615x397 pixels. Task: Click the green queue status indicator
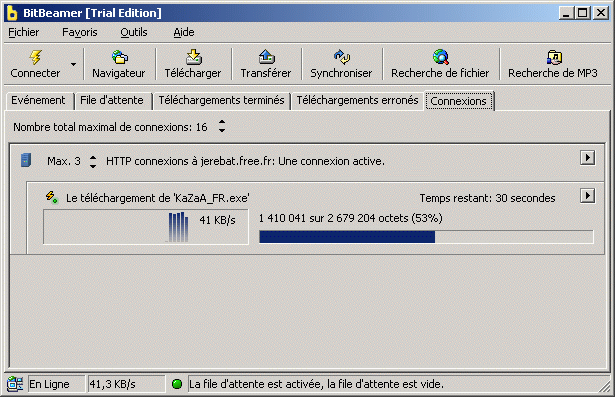pyautogui.click(x=177, y=384)
